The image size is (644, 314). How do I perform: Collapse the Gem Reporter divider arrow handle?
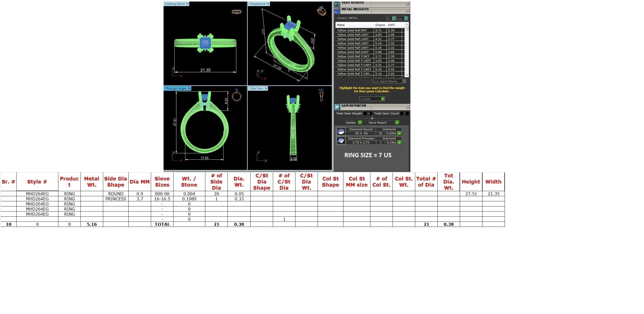(372, 118)
